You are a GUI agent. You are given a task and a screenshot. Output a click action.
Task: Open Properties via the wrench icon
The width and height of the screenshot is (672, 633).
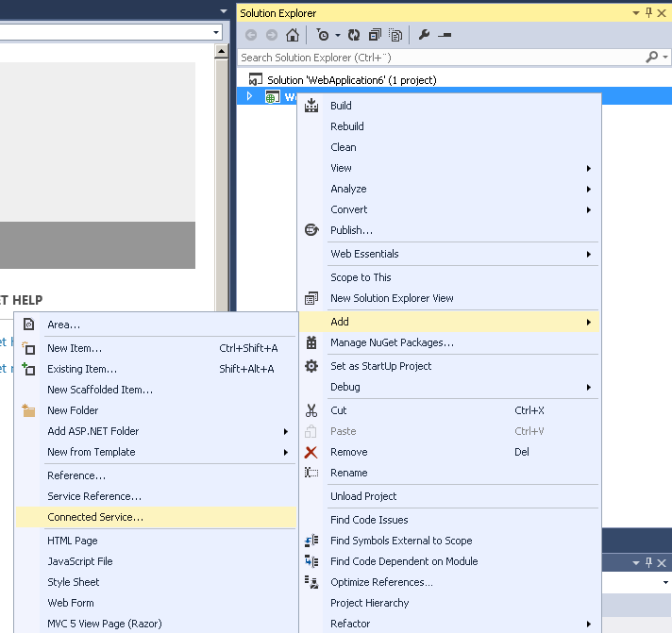(424, 36)
